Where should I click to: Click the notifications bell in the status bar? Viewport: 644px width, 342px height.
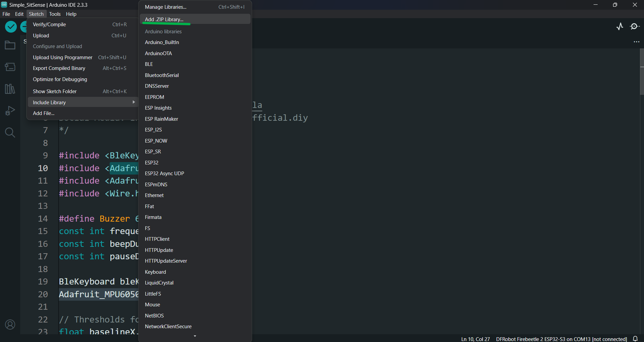coord(635,339)
